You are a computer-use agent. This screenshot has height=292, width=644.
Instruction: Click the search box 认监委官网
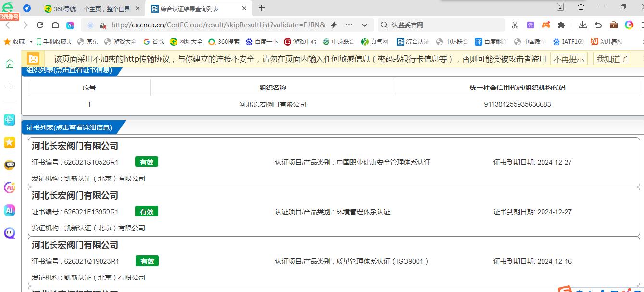pos(441,25)
